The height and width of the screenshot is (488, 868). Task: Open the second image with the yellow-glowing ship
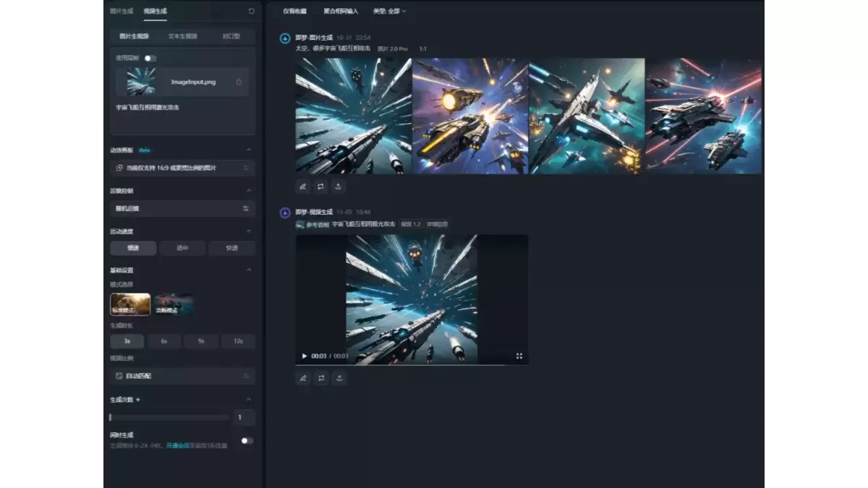pos(470,116)
